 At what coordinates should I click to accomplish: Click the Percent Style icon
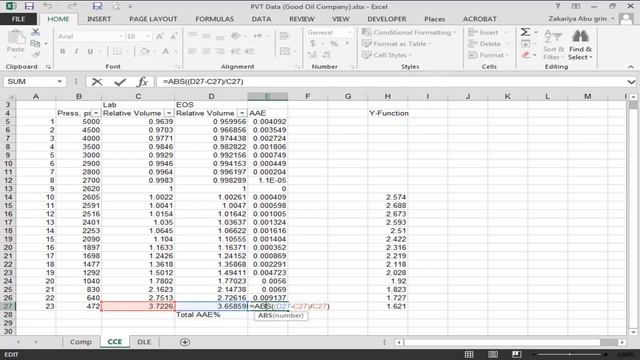(x=334, y=44)
